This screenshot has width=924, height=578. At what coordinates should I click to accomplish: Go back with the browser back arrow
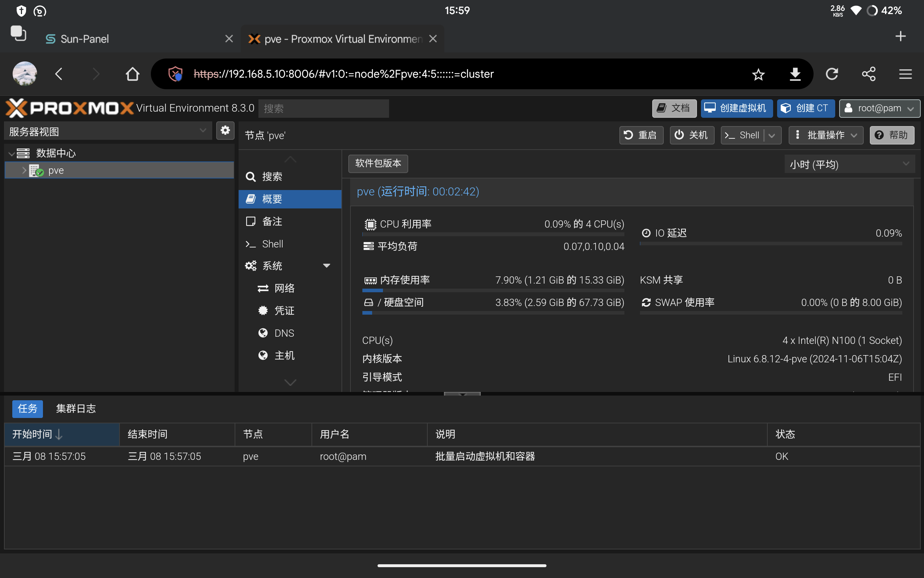[59, 74]
